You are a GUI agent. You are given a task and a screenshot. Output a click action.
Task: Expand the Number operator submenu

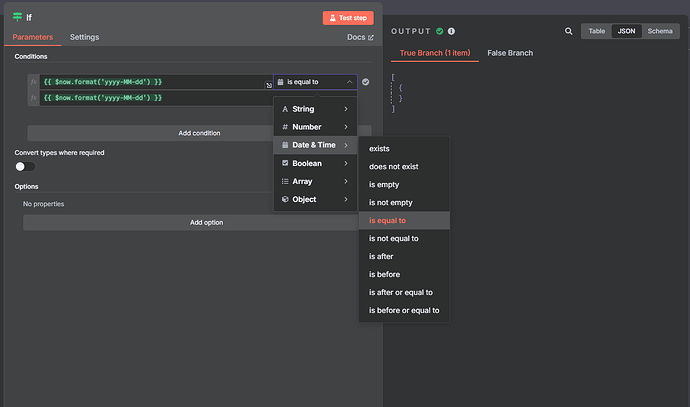(x=315, y=127)
